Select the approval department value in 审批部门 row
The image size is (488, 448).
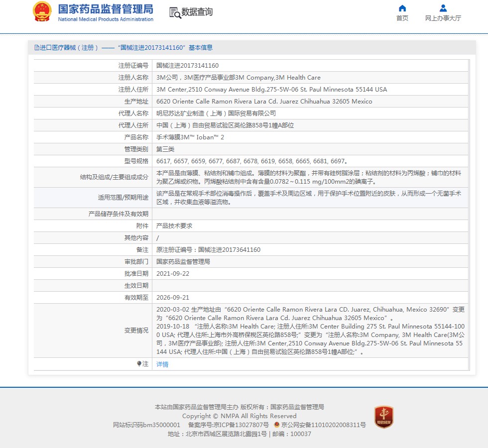[x=183, y=262]
